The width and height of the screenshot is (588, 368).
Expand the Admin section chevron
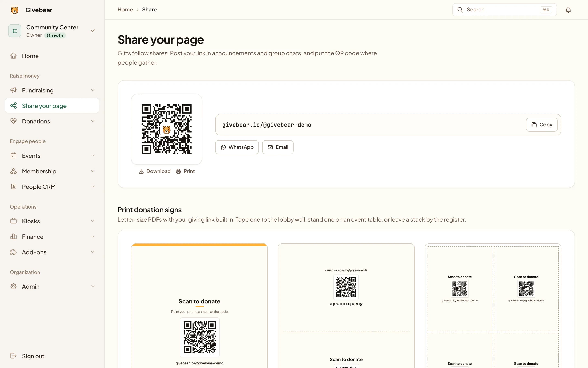pos(92,286)
